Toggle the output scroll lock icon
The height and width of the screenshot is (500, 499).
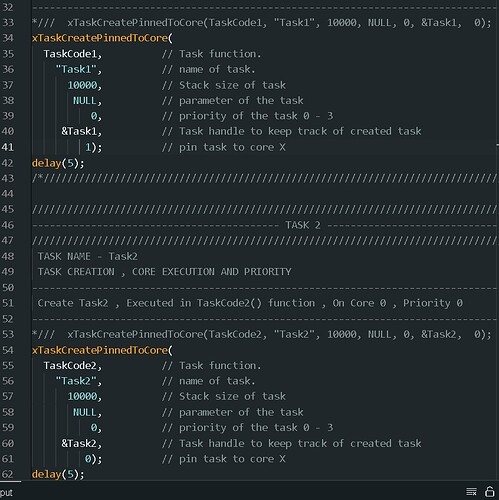click(x=489, y=491)
